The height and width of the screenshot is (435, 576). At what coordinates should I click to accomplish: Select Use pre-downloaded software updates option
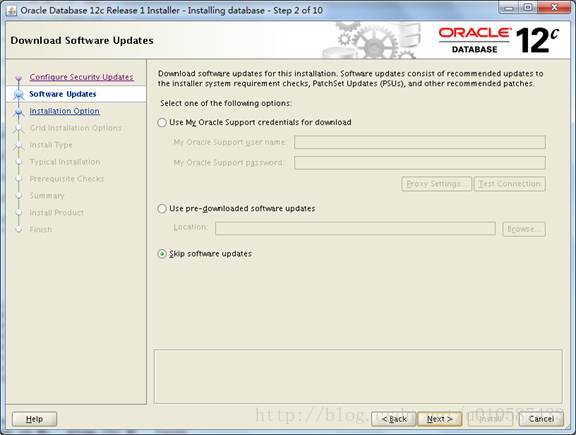pyautogui.click(x=162, y=209)
